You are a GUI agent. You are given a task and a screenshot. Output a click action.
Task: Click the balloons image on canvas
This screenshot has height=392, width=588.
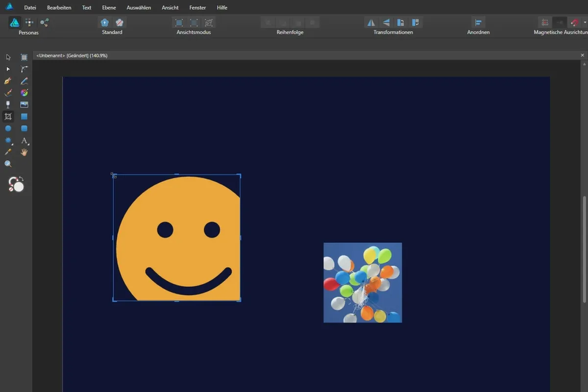pos(363,282)
